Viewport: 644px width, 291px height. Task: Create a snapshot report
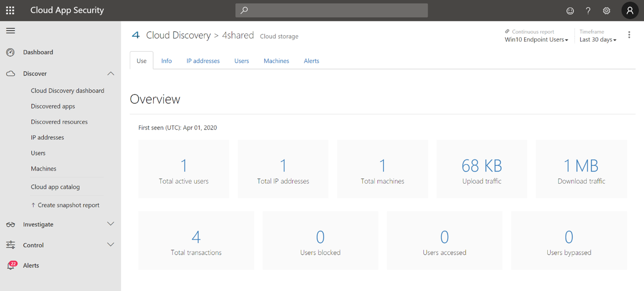pyautogui.click(x=65, y=205)
